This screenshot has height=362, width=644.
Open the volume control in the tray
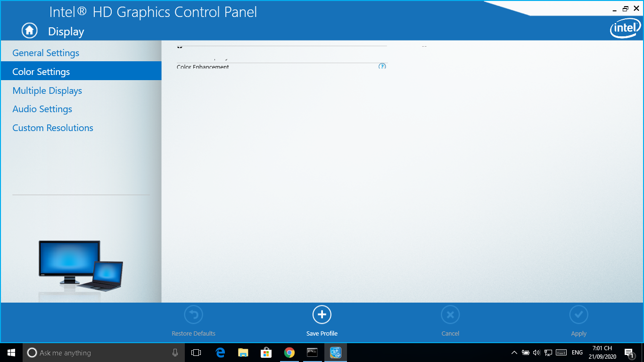(537, 353)
